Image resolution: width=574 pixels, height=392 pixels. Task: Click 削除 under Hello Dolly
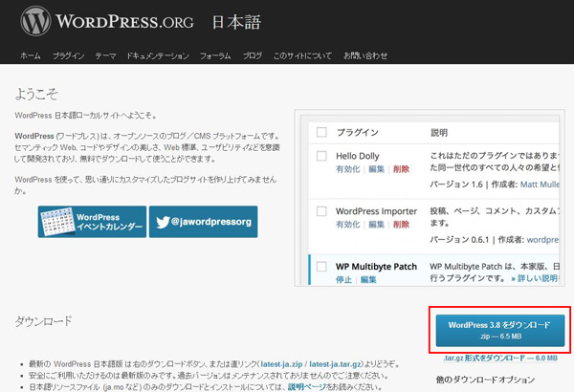[x=401, y=169]
